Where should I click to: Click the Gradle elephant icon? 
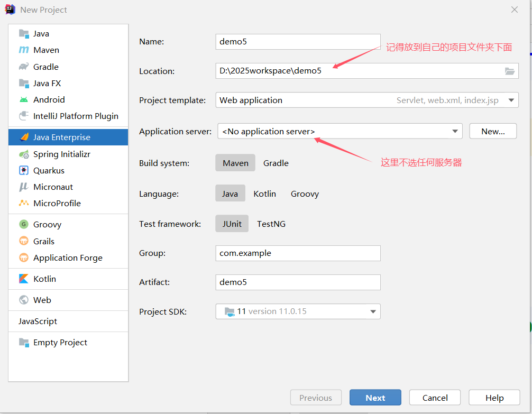pyautogui.click(x=24, y=67)
